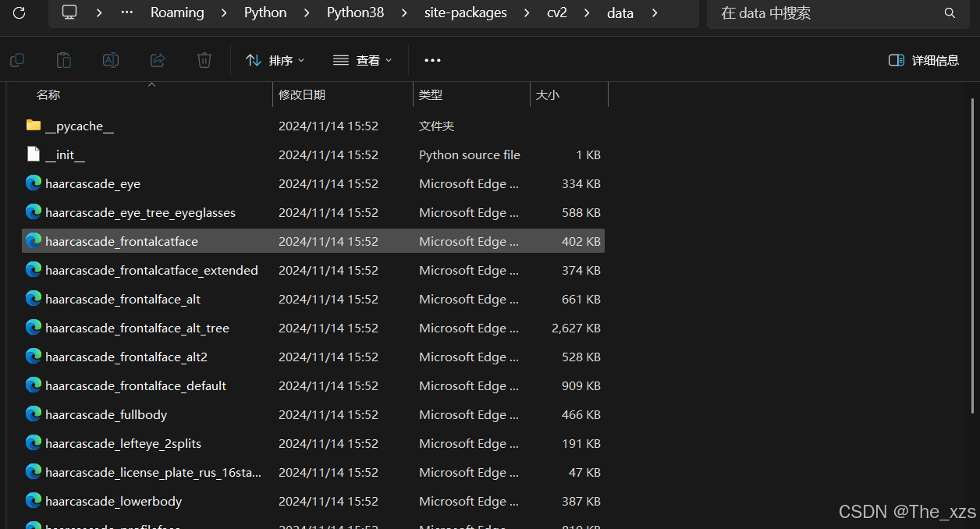Click the __init__ file icon

[x=34, y=154]
